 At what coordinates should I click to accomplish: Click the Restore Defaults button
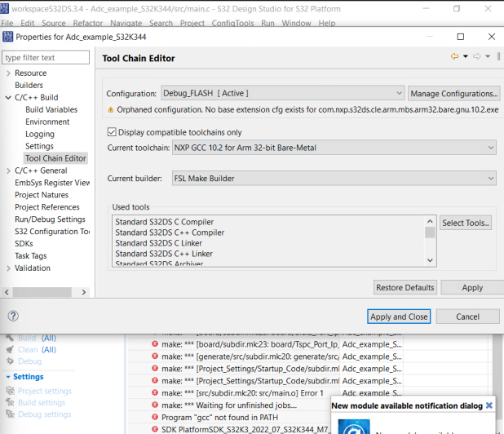click(x=405, y=287)
